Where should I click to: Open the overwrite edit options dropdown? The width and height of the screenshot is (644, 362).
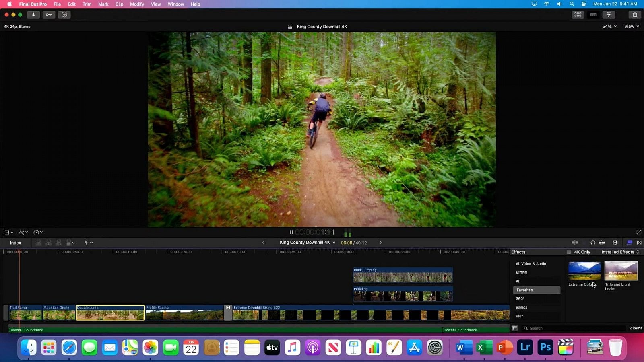tap(70, 243)
